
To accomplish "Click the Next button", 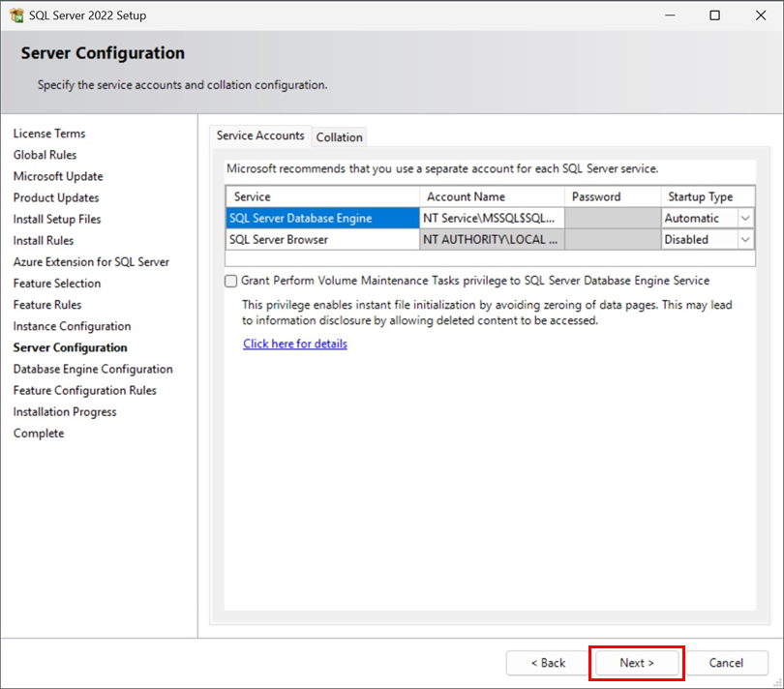I will pyautogui.click(x=637, y=663).
